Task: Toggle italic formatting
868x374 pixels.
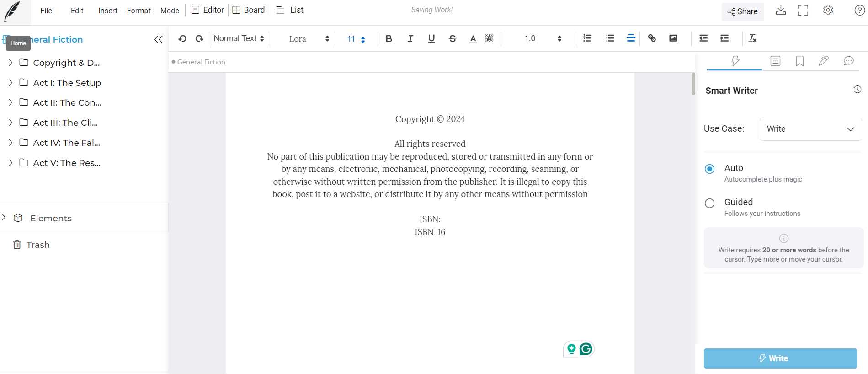Action: click(x=410, y=38)
